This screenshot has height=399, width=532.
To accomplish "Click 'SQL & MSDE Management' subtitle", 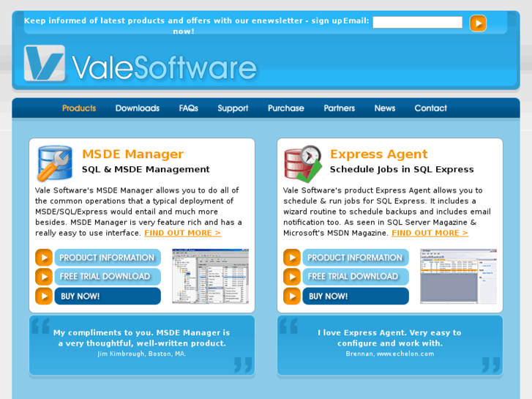I will tap(146, 169).
